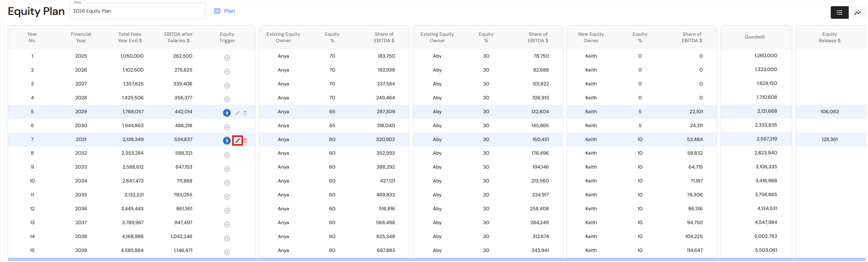
Task: Click the Plan link button
Action: point(225,11)
